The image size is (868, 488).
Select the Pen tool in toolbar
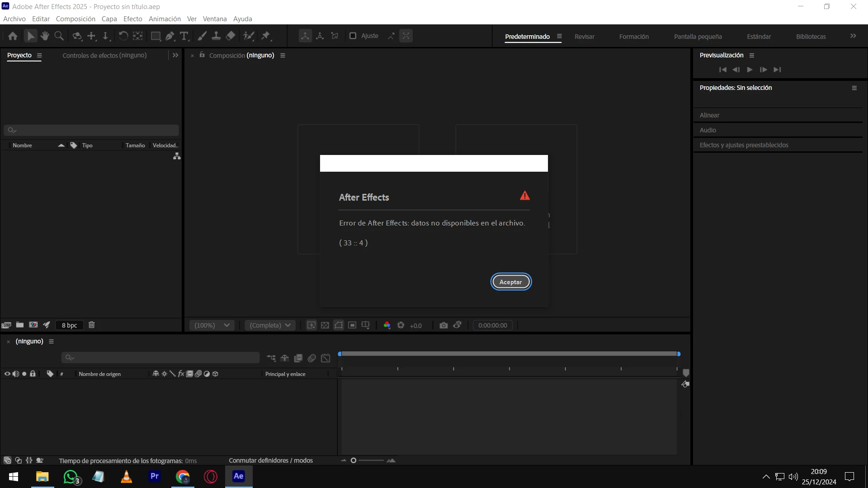pyautogui.click(x=170, y=36)
